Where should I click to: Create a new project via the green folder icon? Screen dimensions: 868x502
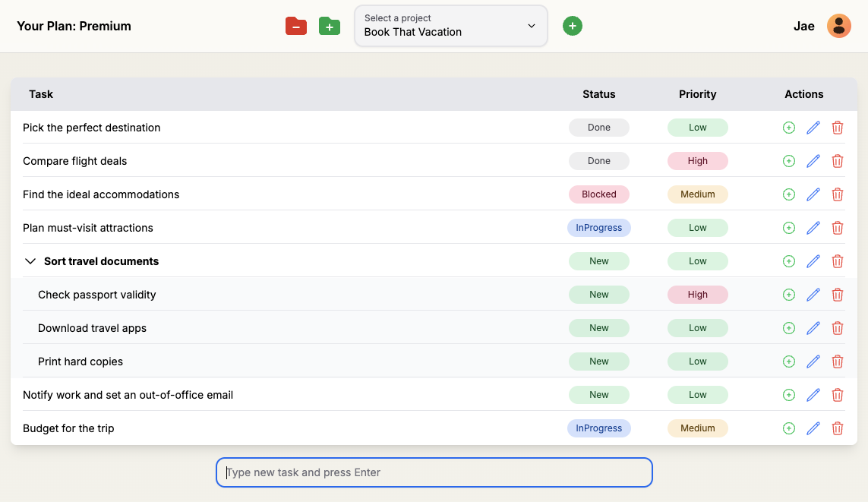[329, 25]
